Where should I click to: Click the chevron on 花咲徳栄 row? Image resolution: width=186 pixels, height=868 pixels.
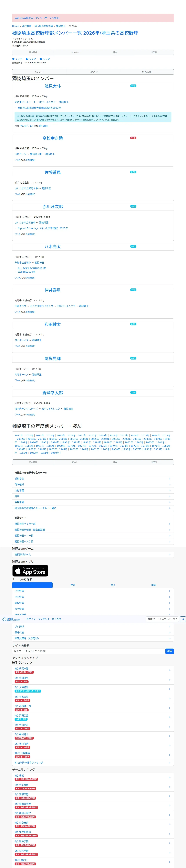(x=169, y=484)
